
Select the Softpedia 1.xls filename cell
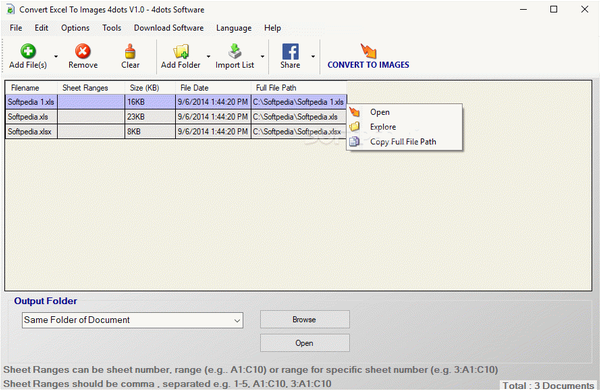[31, 102]
